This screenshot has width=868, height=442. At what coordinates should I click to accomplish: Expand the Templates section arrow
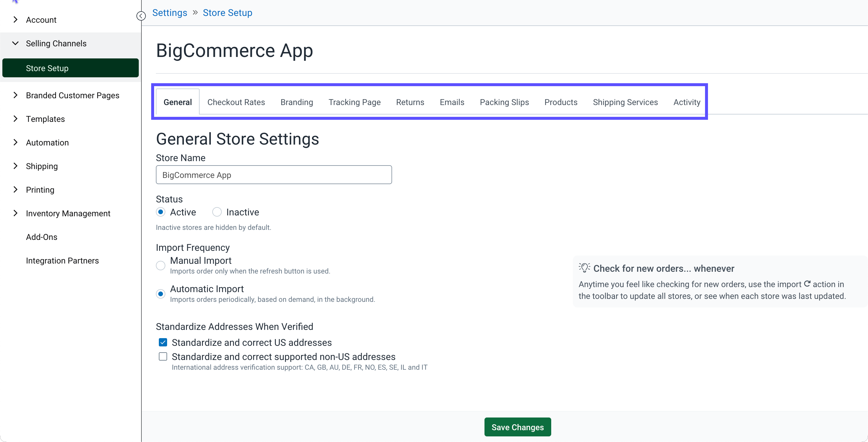15,119
